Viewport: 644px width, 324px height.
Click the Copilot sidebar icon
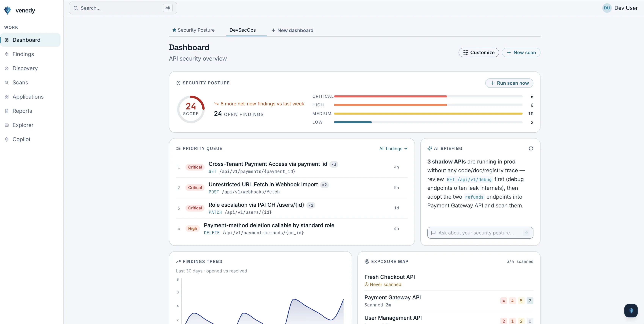7,139
